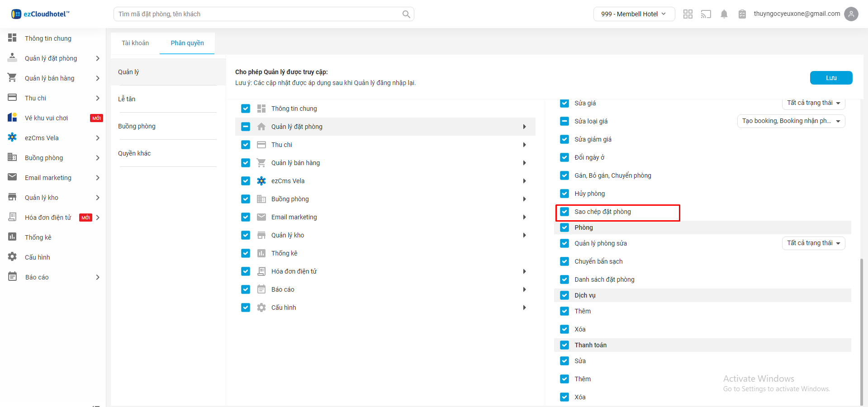Viewport: 868px width, 407px height.
Task: Expand Quản lý bán hàng permission arrow
Action: pos(524,163)
